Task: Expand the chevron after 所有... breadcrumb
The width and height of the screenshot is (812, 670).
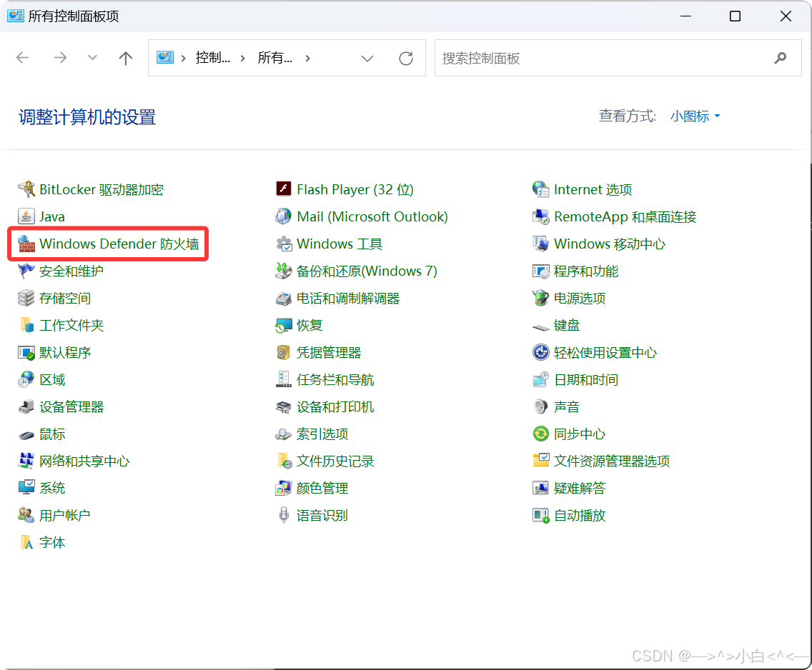Action: click(x=308, y=58)
